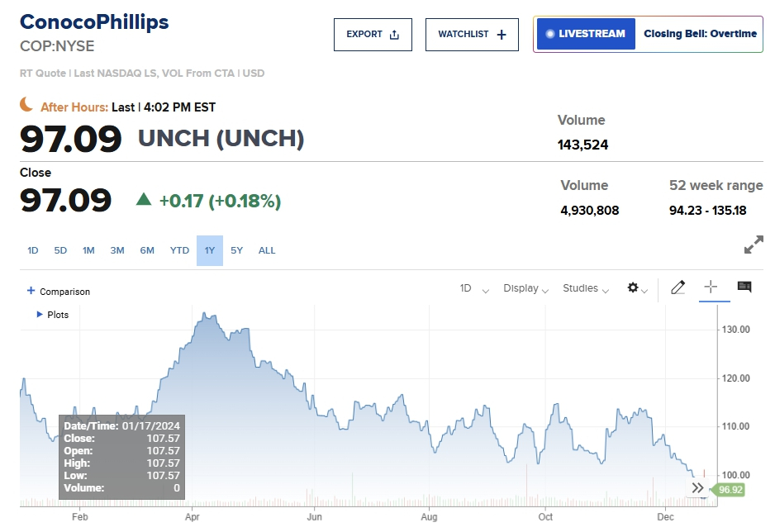The height and width of the screenshot is (532, 775).
Task: Select the pencil drawing tool
Action: [678, 287]
